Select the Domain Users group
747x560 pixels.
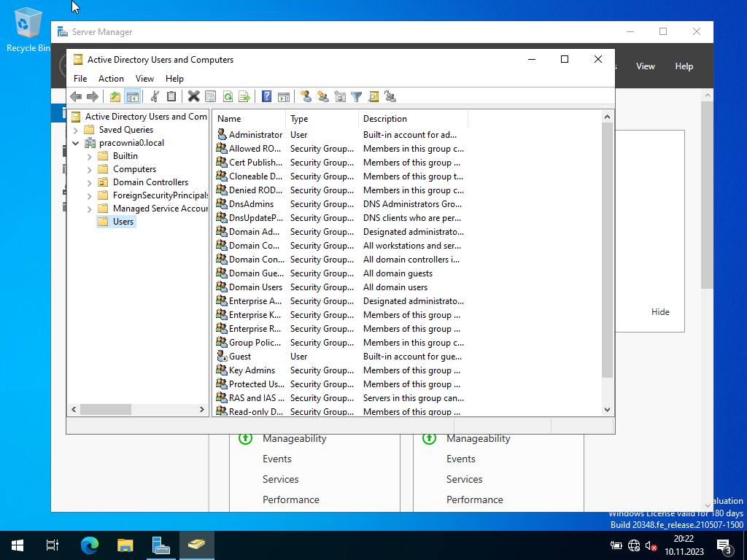(255, 287)
